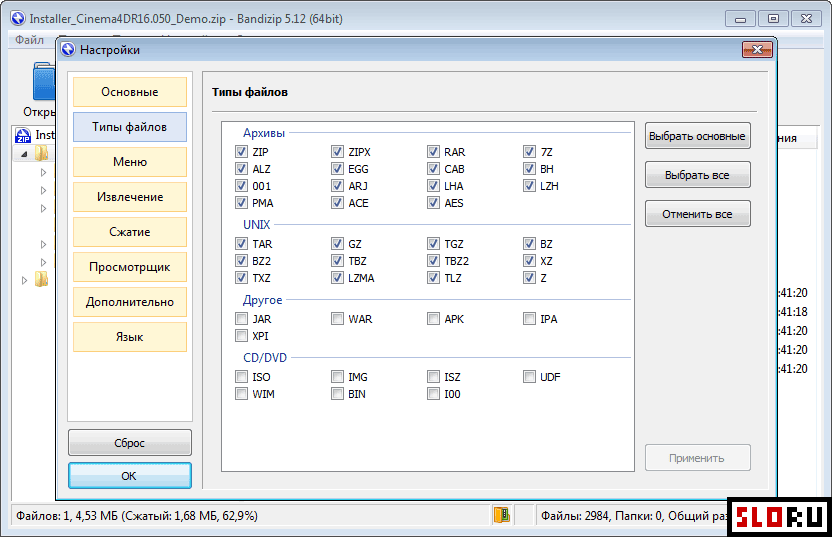The width and height of the screenshot is (832, 537).
Task: Uncheck the XZ checkbox
Action: pyautogui.click(x=530, y=261)
